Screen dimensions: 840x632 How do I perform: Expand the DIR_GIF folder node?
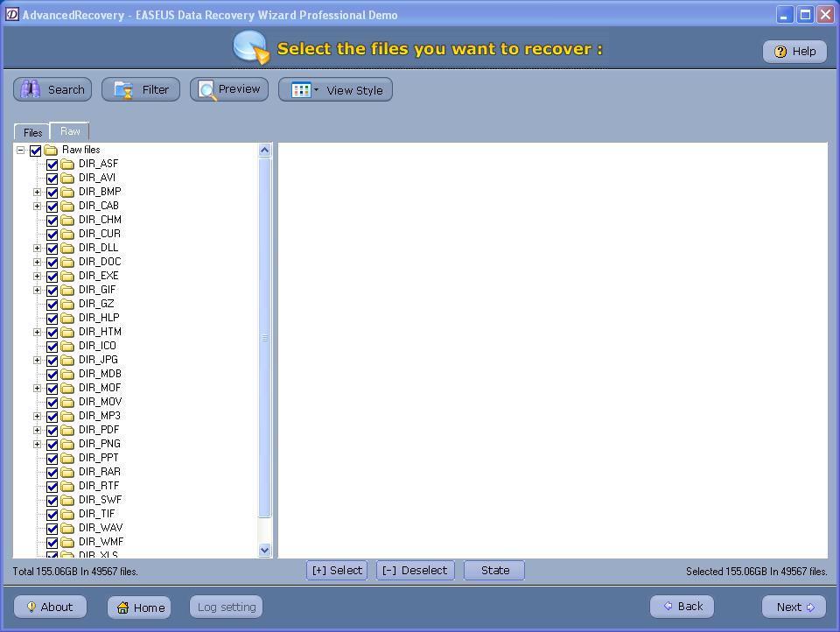37,290
